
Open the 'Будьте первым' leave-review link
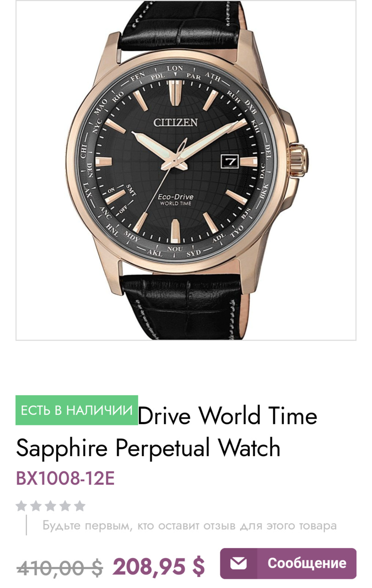click(189, 526)
